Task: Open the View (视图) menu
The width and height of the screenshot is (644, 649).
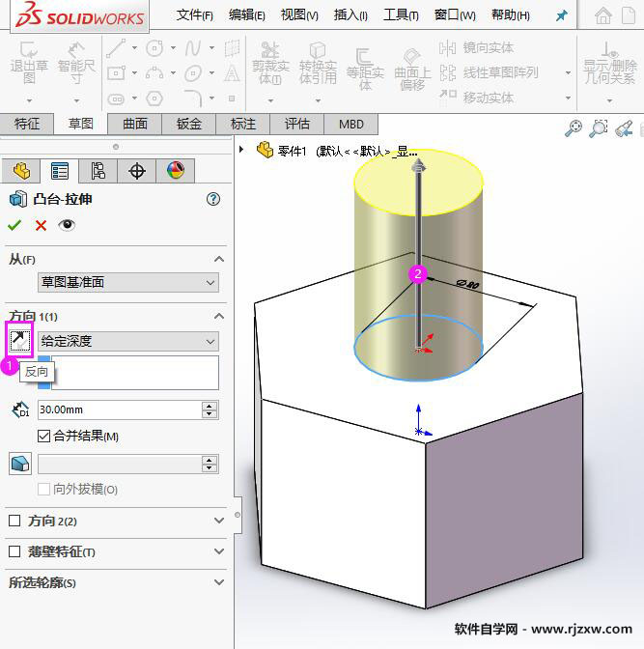Action: [299, 15]
